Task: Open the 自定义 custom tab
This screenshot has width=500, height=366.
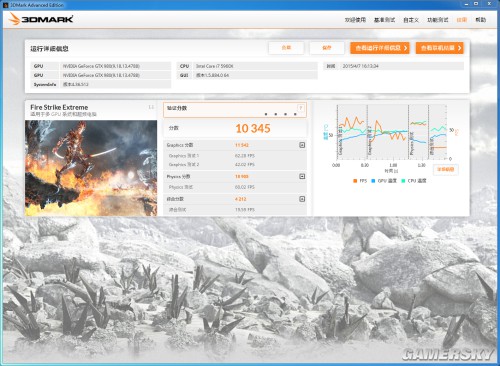Action: click(411, 20)
